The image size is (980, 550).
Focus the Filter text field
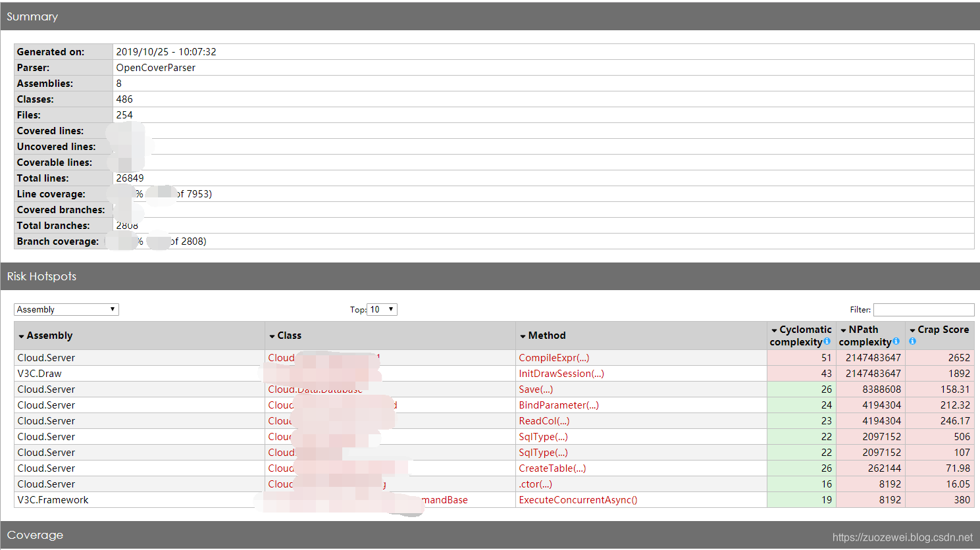923,310
